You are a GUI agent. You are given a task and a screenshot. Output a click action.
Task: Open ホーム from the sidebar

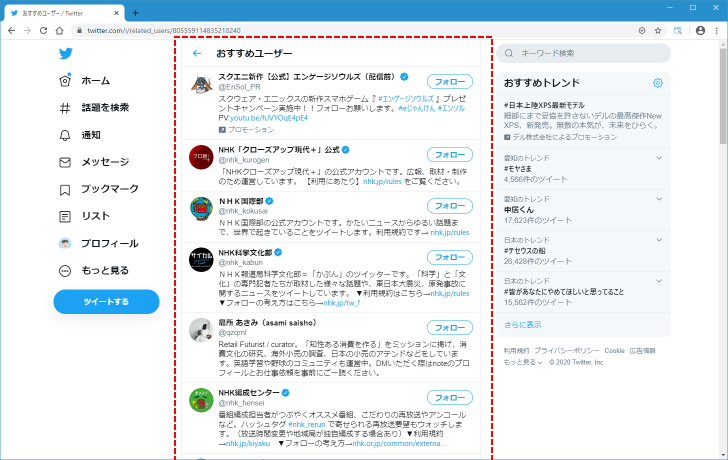(96, 81)
